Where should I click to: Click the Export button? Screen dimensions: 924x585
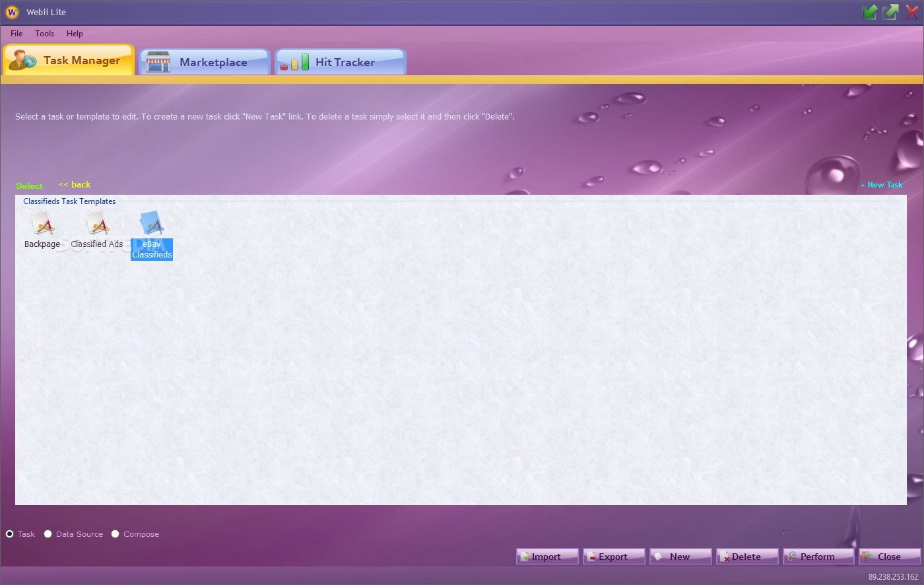pos(614,557)
